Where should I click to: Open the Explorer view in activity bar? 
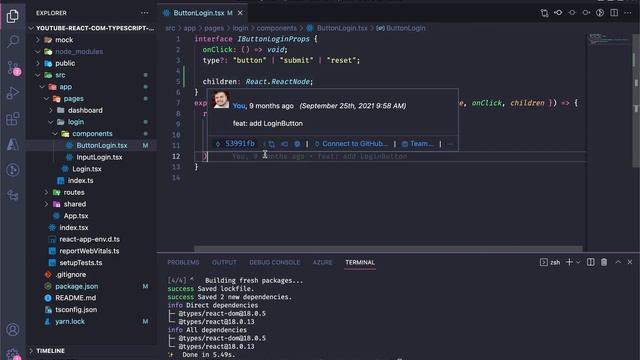(13, 16)
